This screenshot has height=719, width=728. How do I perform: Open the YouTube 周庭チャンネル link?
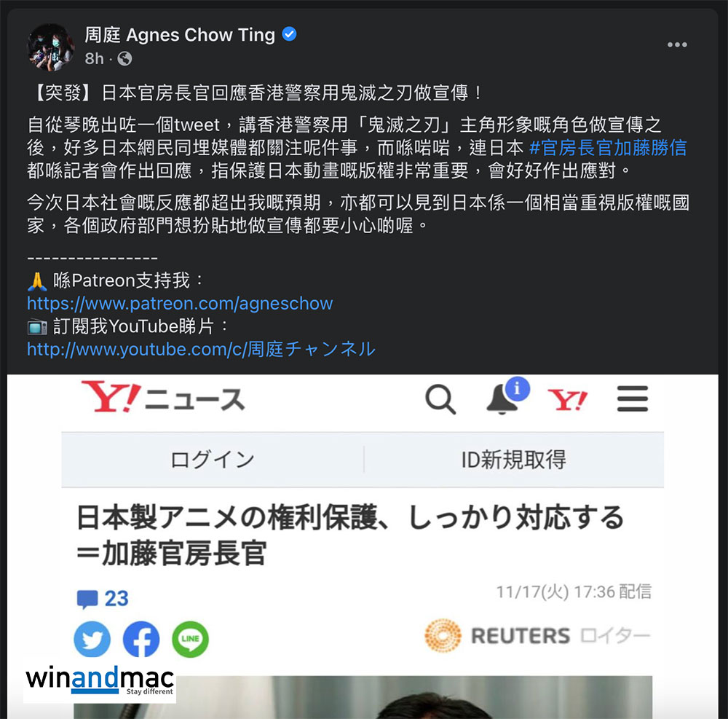coord(201,349)
